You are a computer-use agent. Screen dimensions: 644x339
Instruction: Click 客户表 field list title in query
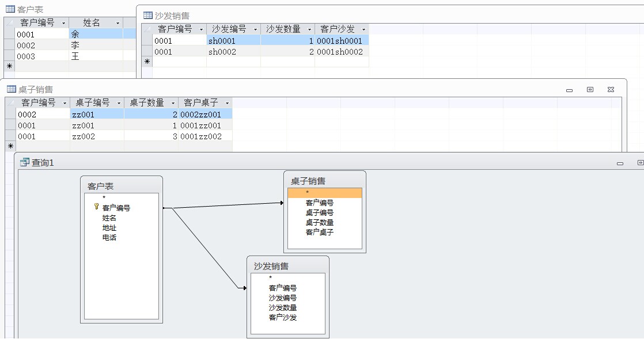[100, 186]
